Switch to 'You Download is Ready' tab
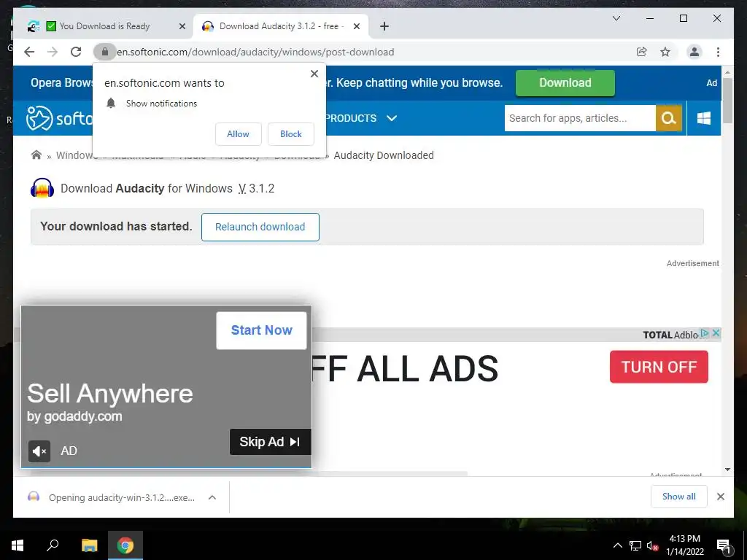This screenshot has width=747, height=560. click(104, 26)
